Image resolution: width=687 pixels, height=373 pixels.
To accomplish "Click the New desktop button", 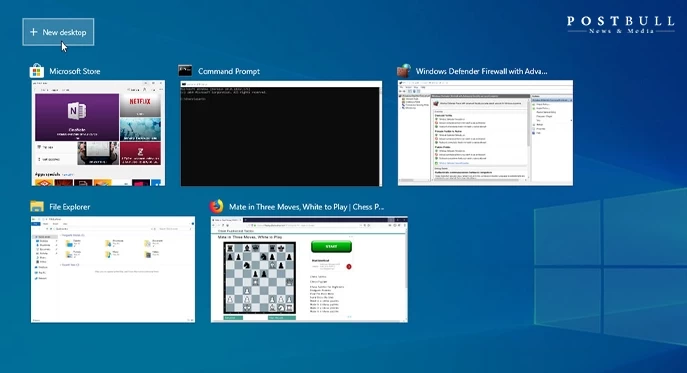I will coord(58,32).
